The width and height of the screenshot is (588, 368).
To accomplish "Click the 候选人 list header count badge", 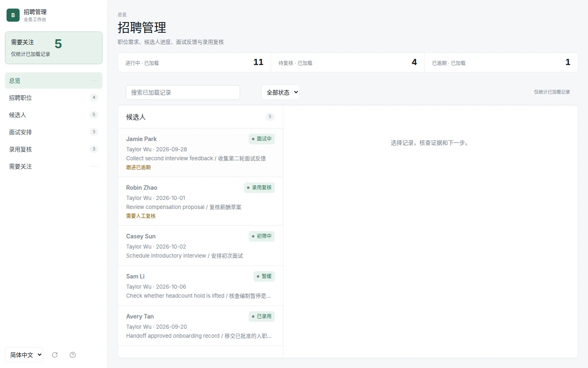I will click(x=270, y=117).
